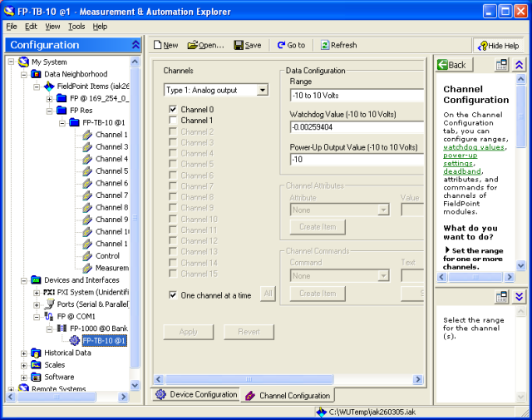Click the Revert button
The width and height of the screenshot is (532, 420).
tap(249, 332)
